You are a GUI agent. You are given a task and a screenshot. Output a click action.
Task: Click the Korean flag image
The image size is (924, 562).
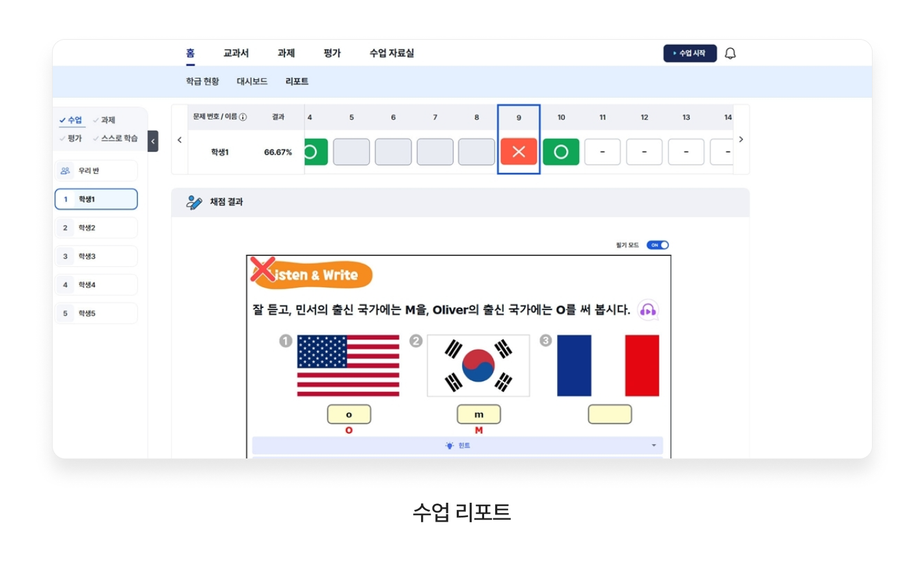tap(478, 365)
